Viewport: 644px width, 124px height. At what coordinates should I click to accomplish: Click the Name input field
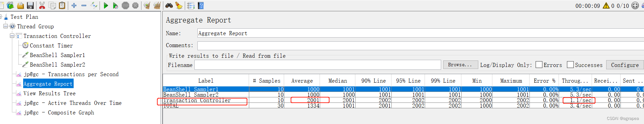tap(421, 33)
